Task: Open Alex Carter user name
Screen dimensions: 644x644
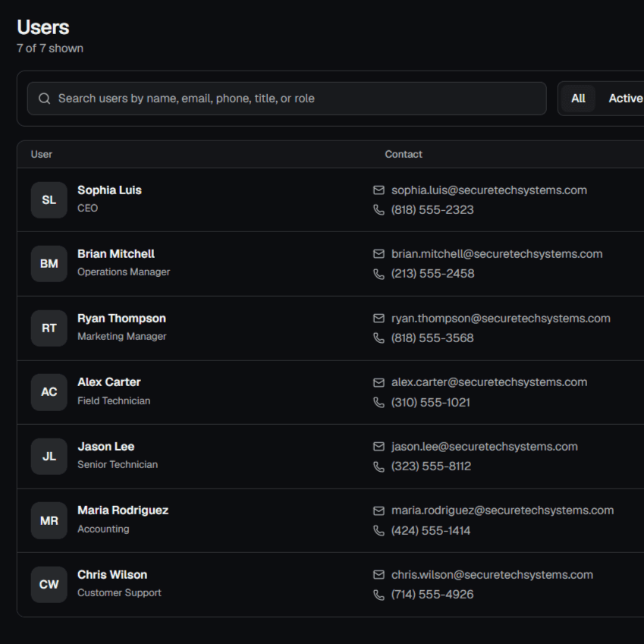Action: [x=109, y=382]
